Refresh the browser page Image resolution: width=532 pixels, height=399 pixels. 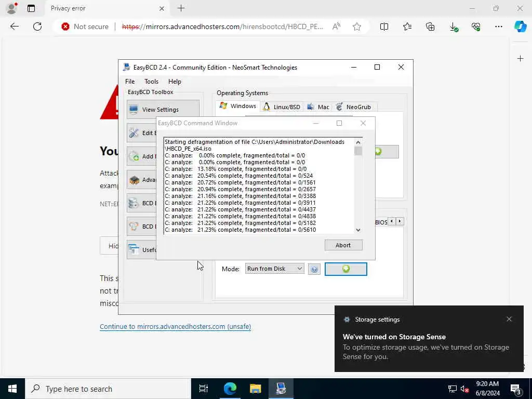pyautogui.click(x=37, y=26)
